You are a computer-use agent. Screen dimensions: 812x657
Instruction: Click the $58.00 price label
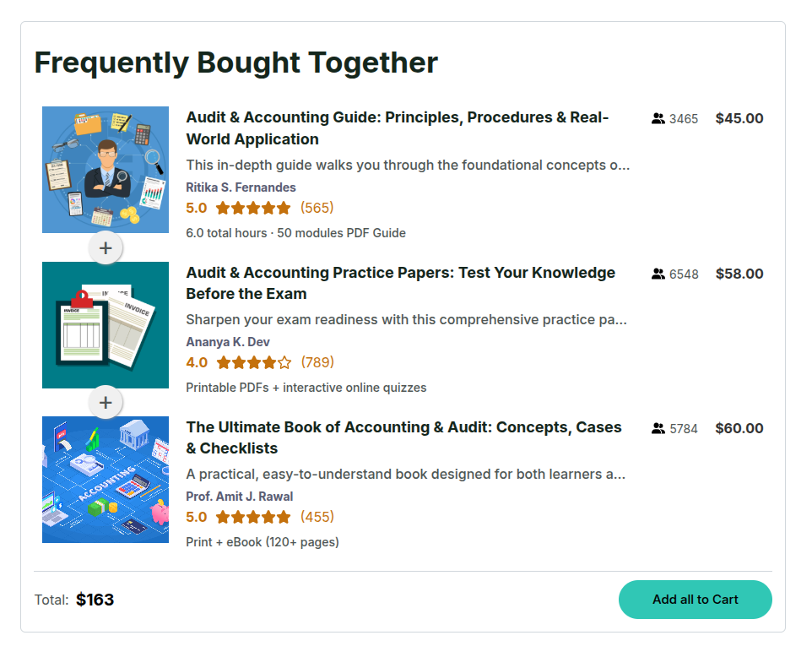[x=739, y=274]
